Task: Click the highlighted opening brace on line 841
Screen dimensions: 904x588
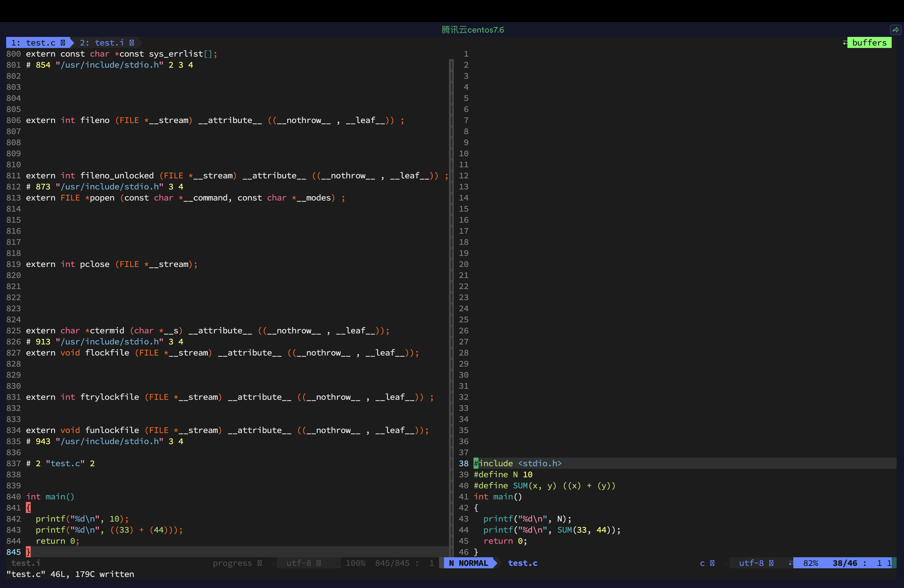Action: 28,508
